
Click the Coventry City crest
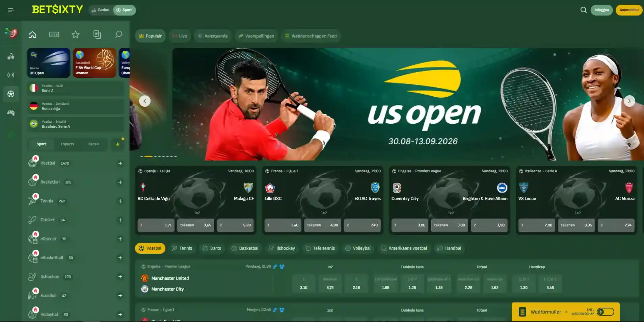click(397, 188)
